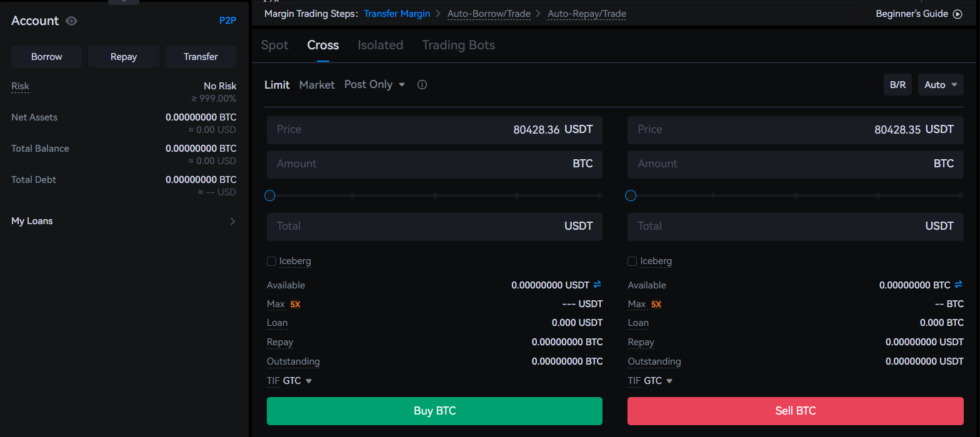This screenshot has width=980, height=437.
Task: Click Auto-Borrow/Trade step
Action: coord(489,14)
